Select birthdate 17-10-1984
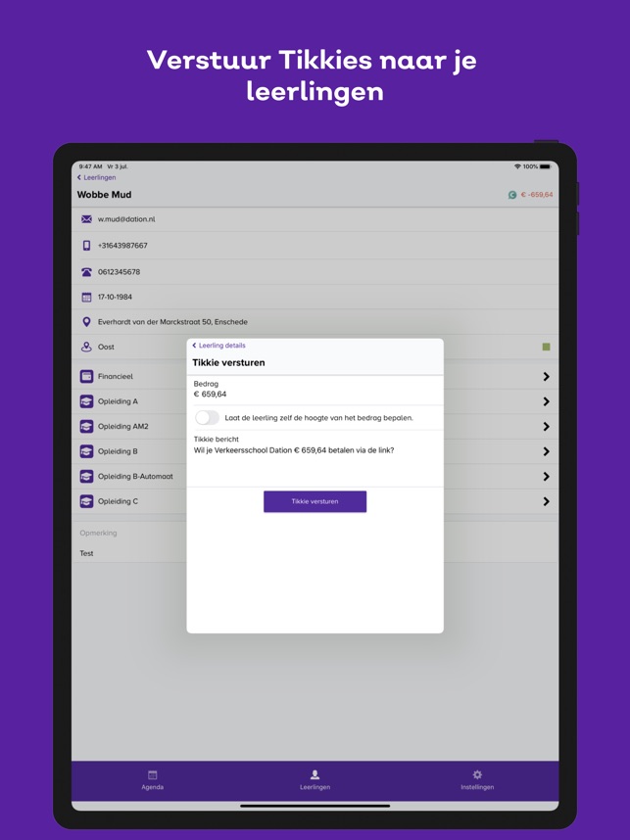This screenshot has width=630, height=840. tap(115, 297)
